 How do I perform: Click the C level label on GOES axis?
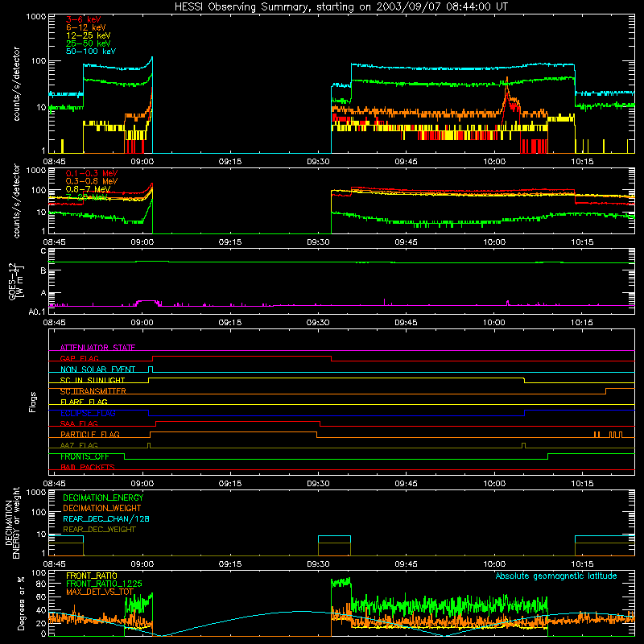tap(43, 251)
